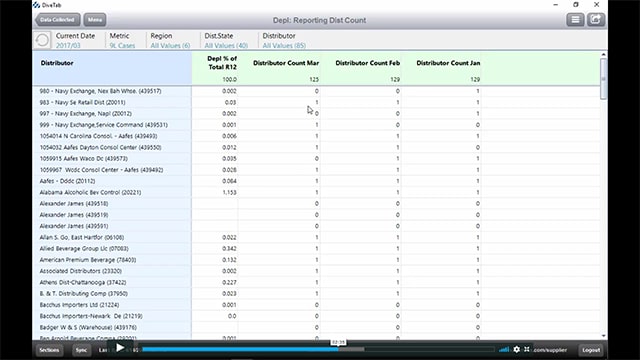
Task: Open the Menu button
Action: coord(95,20)
